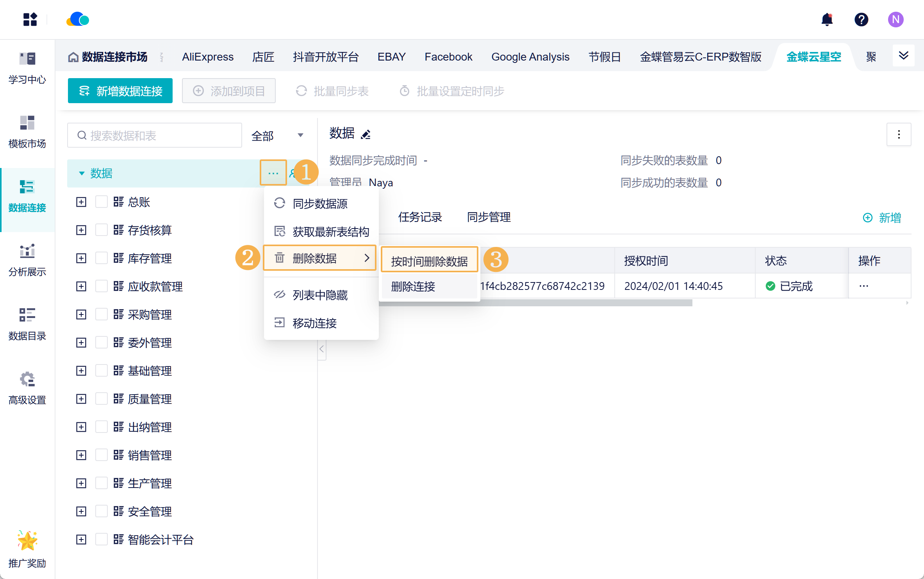Open the user avatar N menu
Viewport: 924px width, 579px height.
click(x=895, y=20)
